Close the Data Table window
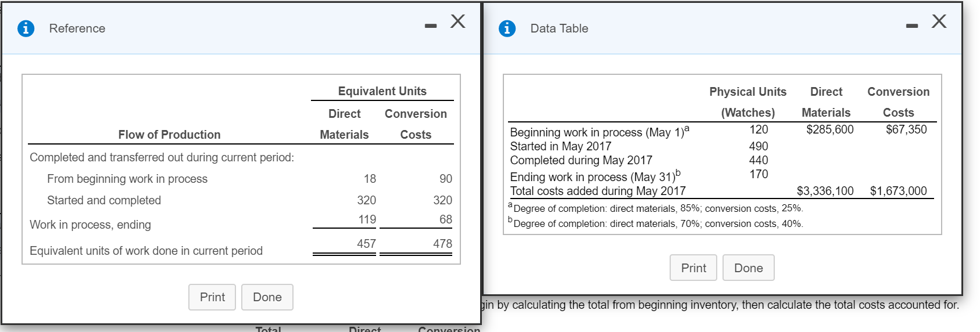This screenshot has width=980, height=332. tap(939, 21)
